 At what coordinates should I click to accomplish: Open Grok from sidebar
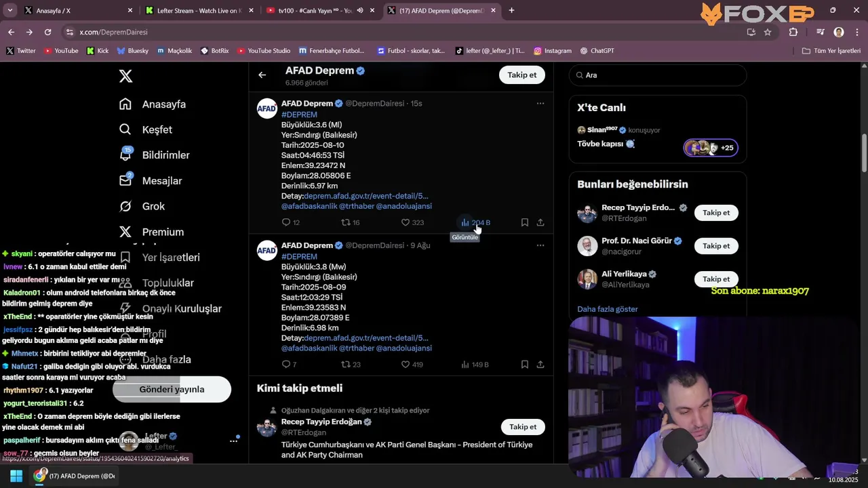click(142, 206)
